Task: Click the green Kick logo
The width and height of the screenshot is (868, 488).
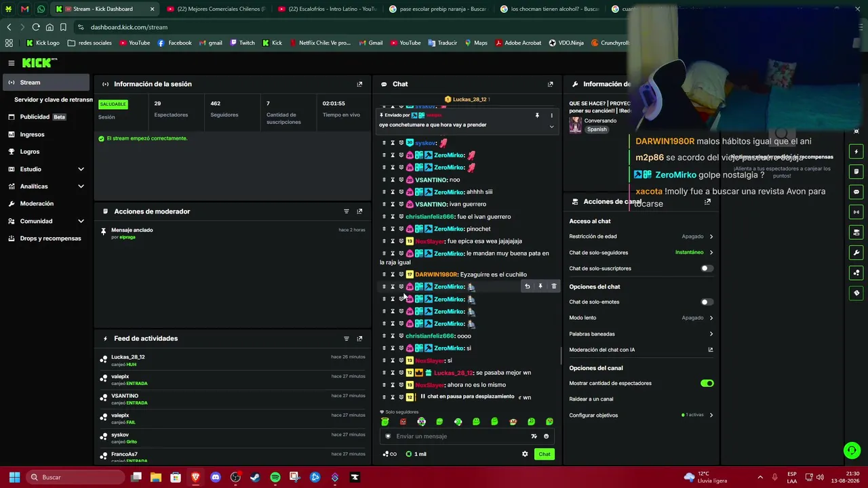Action: [x=39, y=63]
